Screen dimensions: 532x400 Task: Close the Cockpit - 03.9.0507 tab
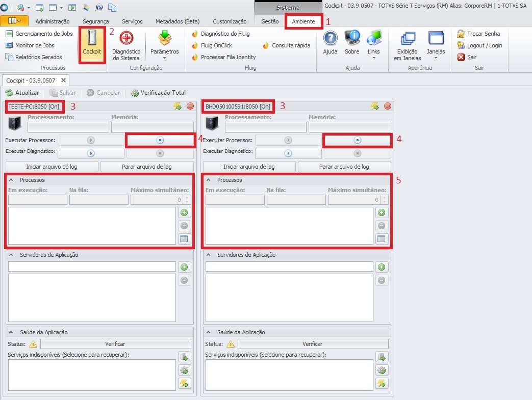(x=63, y=81)
